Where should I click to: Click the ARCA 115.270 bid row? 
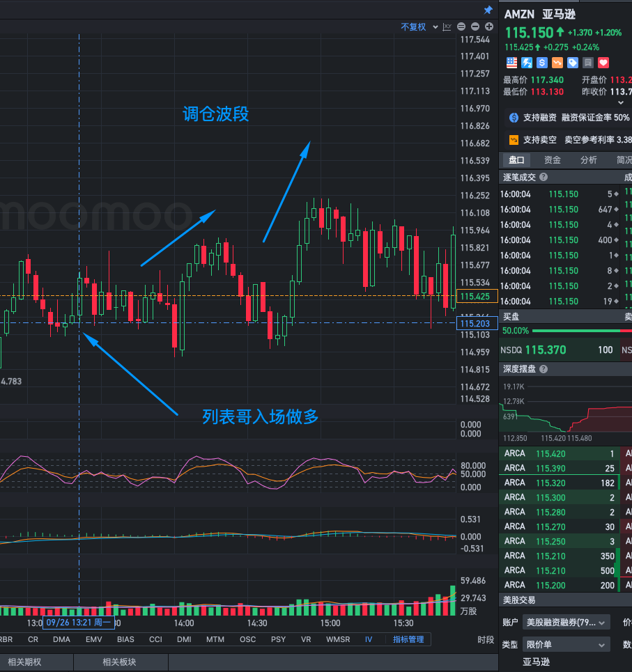(x=559, y=526)
